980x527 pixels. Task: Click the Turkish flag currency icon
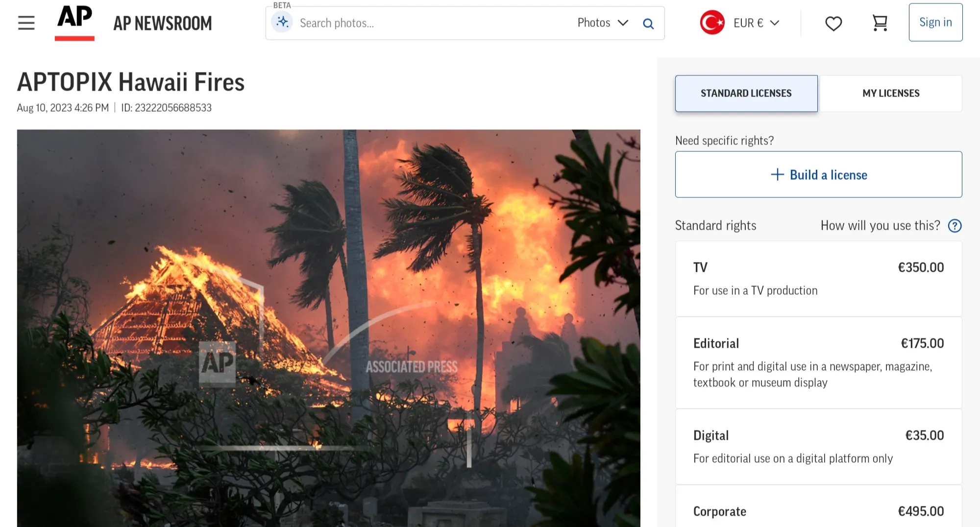click(x=711, y=22)
